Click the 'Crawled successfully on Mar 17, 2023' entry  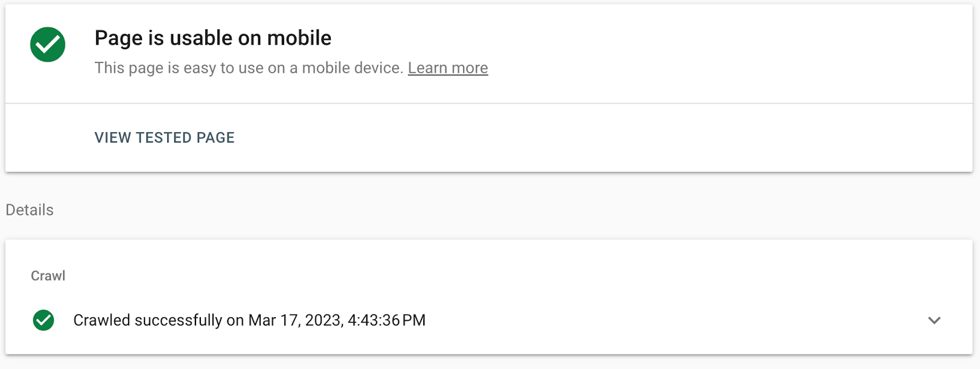click(250, 319)
